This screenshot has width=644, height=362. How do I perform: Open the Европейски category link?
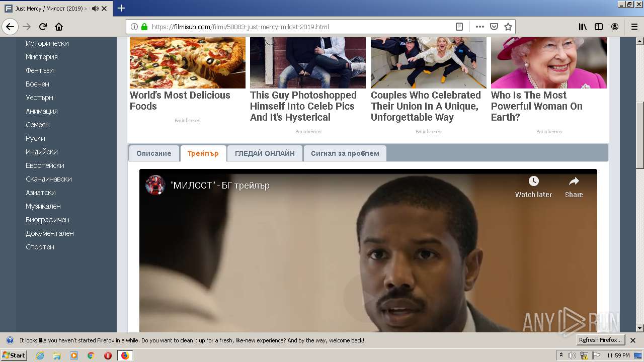coord(45,165)
